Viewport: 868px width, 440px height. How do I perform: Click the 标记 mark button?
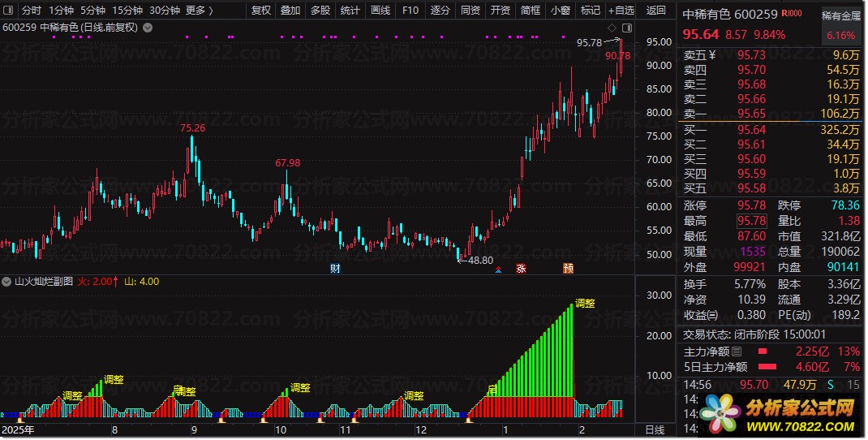tap(590, 10)
